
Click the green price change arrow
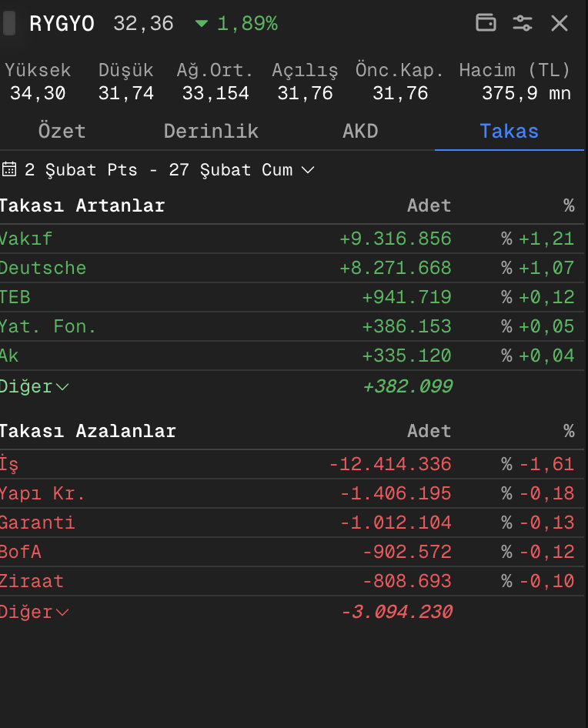coord(202,24)
